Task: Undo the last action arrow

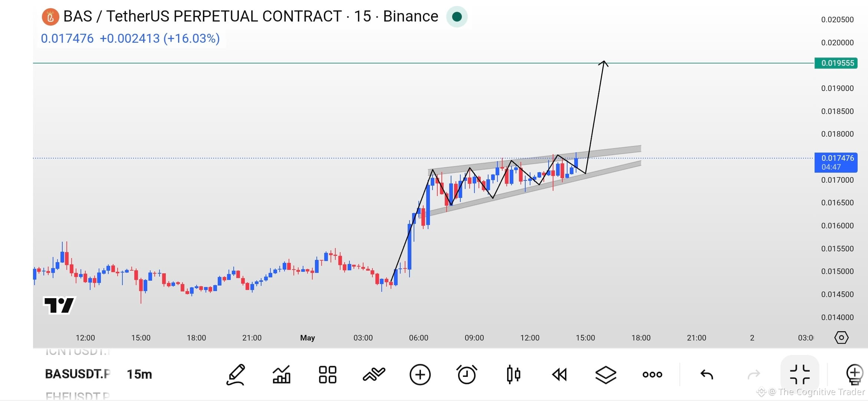Action: tap(707, 375)
